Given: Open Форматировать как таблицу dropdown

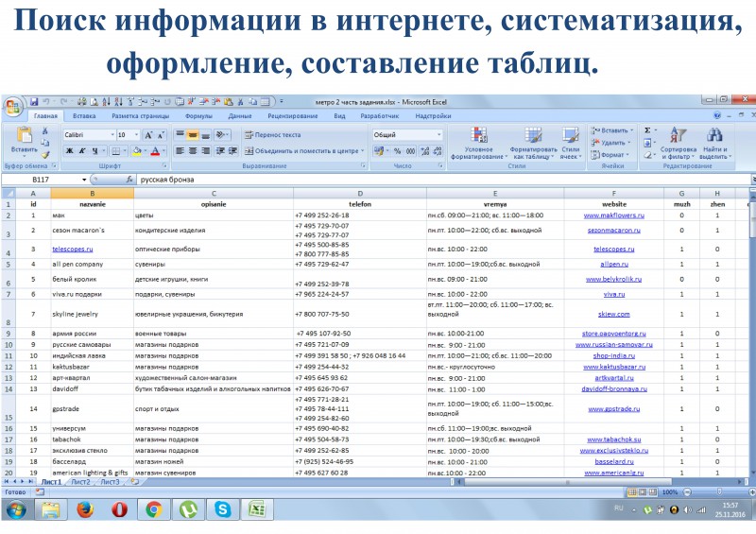Looking at the screenshot, I should tap(533, 144).
